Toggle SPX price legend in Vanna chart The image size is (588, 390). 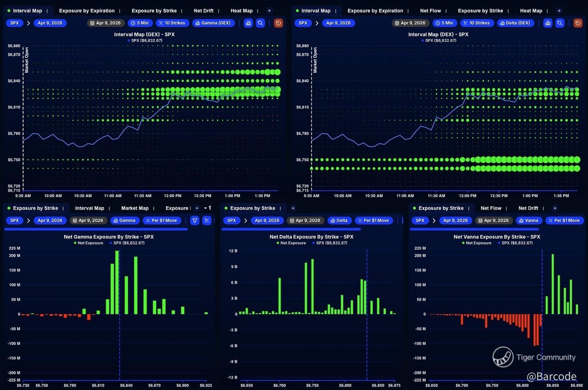515,243
